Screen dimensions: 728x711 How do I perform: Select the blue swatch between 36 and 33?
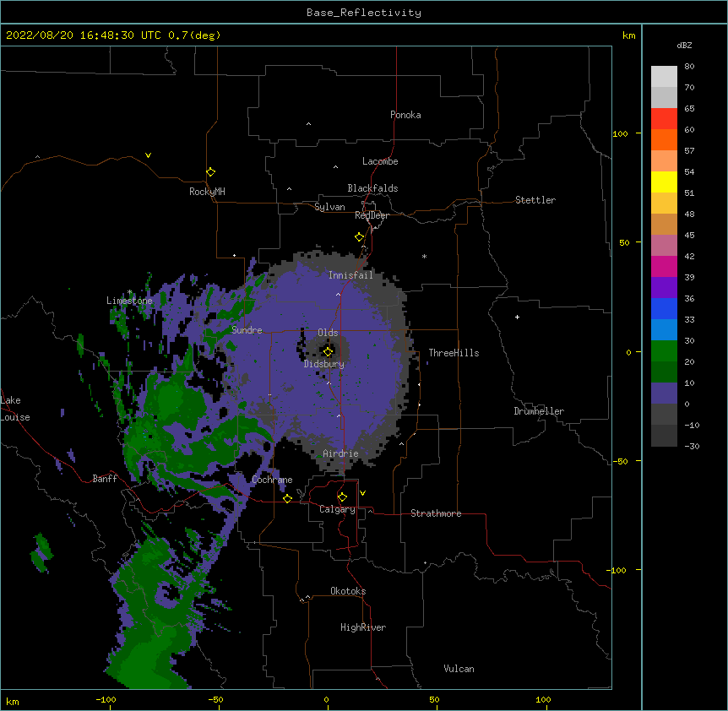coord(664,309)
